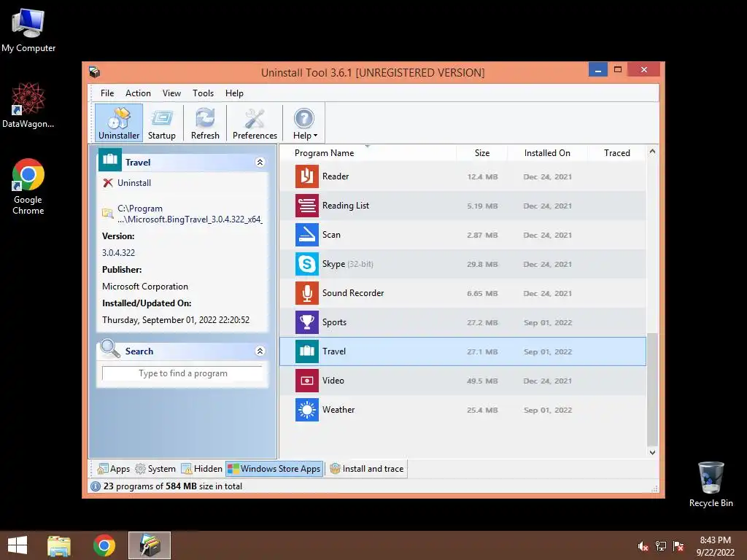Switch to the System tab
Screen dimensions: 747x560
pos(155,469)
